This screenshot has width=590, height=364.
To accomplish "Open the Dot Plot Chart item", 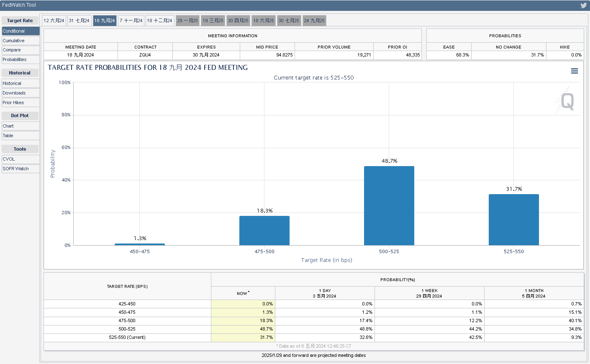I will pos(21,126).
